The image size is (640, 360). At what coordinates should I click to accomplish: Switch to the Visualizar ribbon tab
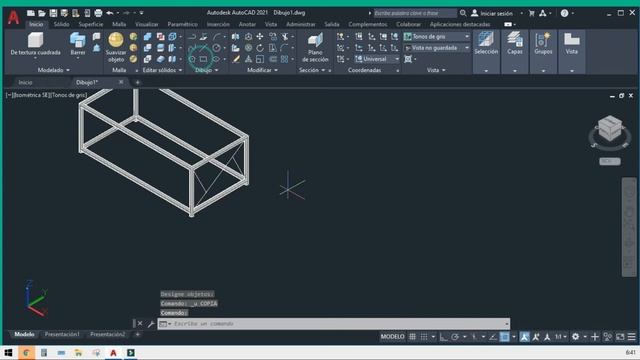click(147, 24)
